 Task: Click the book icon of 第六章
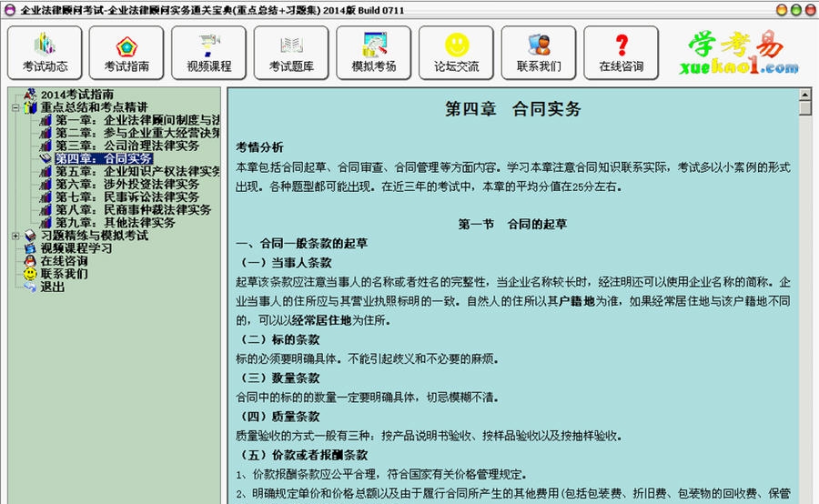click(46, 184)
